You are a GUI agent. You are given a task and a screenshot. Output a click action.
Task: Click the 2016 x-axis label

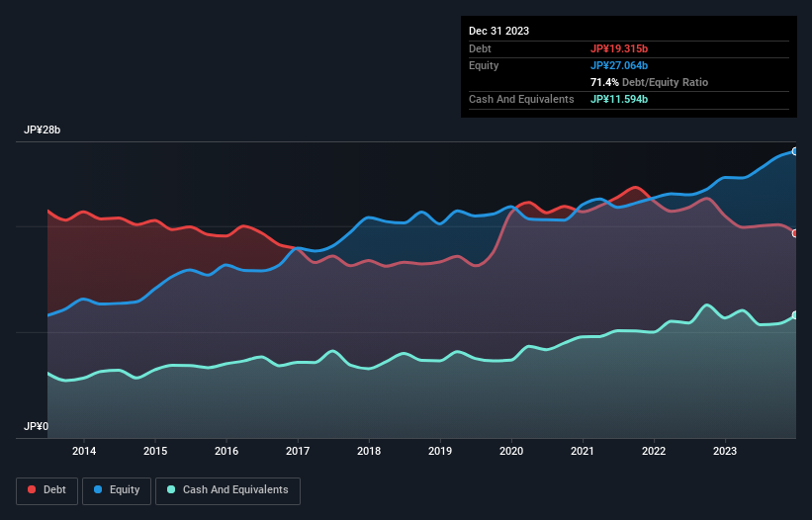coord(226,451)
